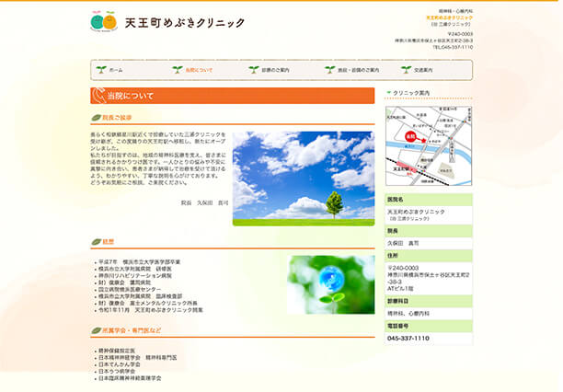Click the leaf icon beside 経歴 heading
Screen dimensions: 563x392
point(96,242)
